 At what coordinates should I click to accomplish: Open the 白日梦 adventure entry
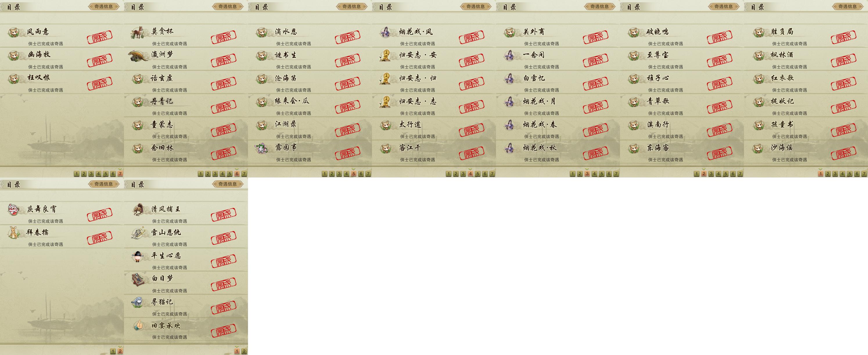(186, 283)
